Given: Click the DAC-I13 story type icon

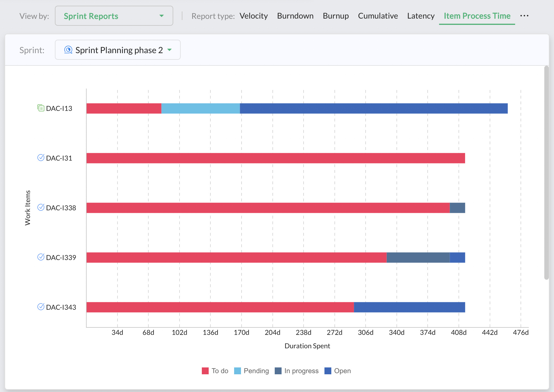Looking at the screenshot, I should tap(41, 108).
